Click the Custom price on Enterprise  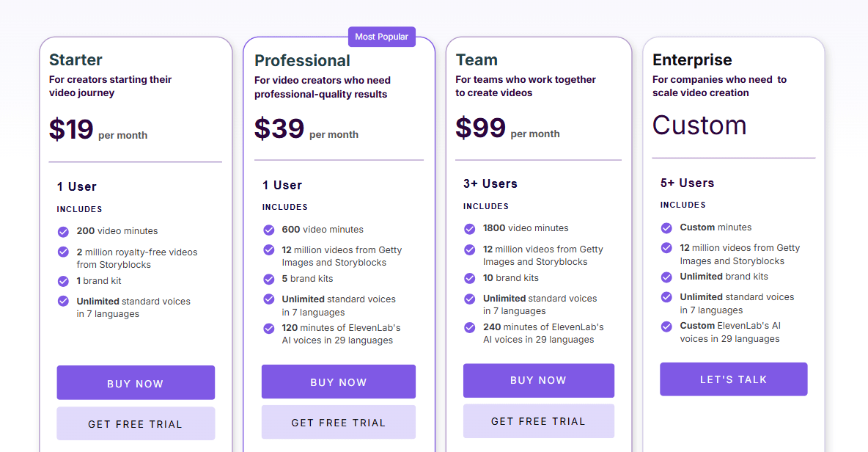[x=699, y=125]
